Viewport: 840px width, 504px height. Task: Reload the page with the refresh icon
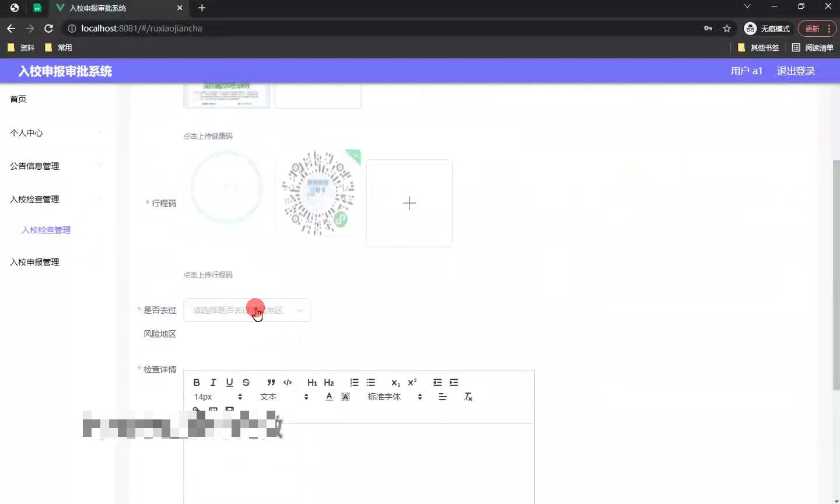tap(48, 29)
